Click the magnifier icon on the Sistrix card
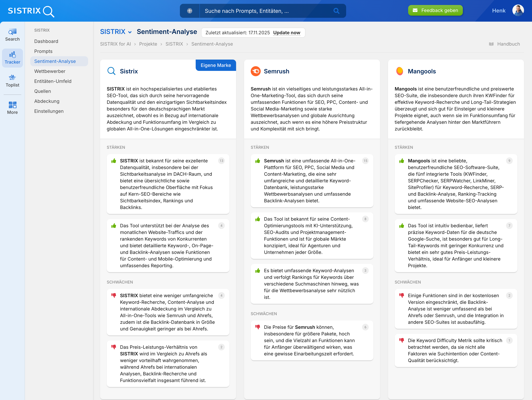Screen dimensions: 532x400 pyautogui.click(x=111, y=71)
